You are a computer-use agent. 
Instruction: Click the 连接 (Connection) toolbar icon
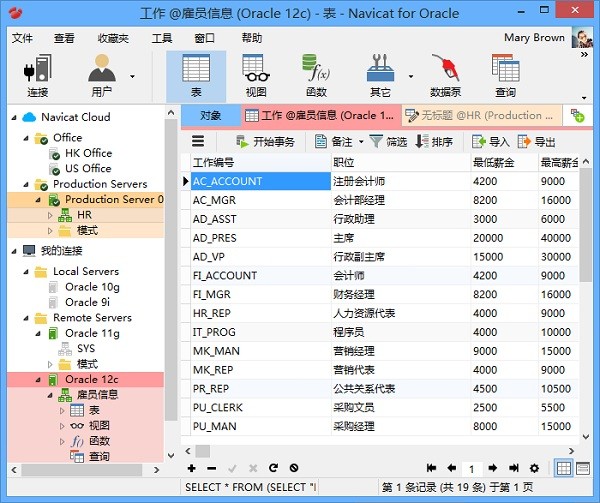click(x=38, y=75)
